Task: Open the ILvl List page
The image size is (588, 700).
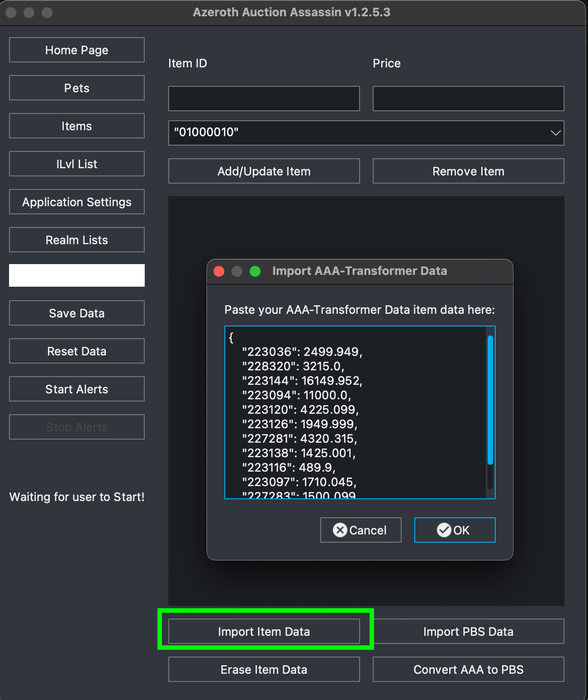Action: [x=77, y=164]
